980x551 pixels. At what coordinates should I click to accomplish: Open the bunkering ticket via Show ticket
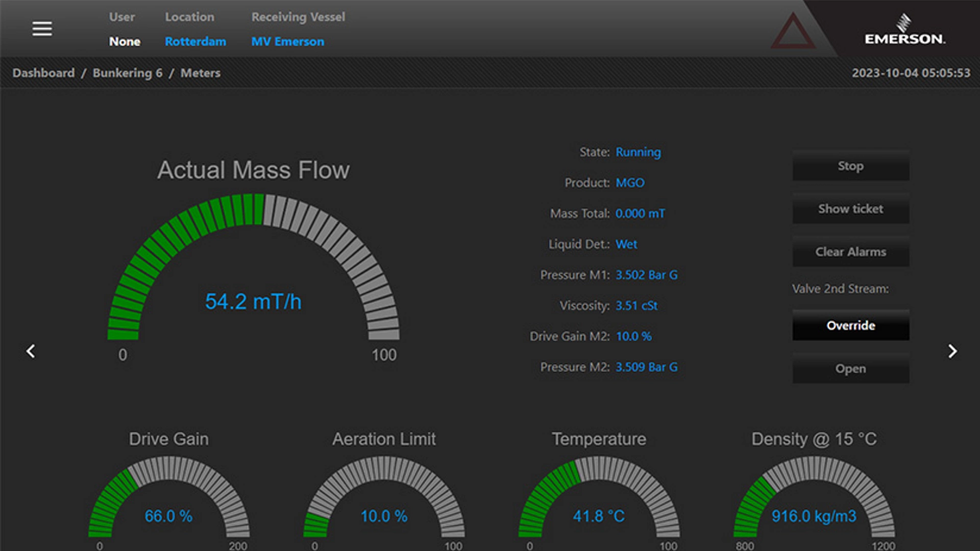coord(850,209)
